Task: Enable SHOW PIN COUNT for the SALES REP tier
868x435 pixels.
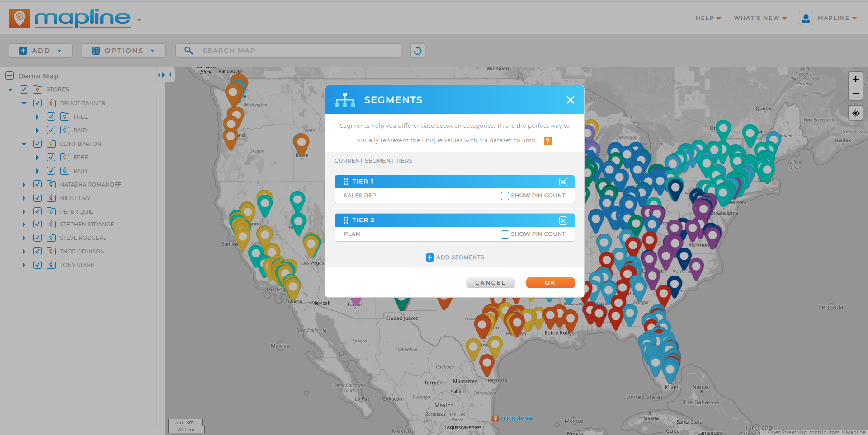Action: coord(505,196)
